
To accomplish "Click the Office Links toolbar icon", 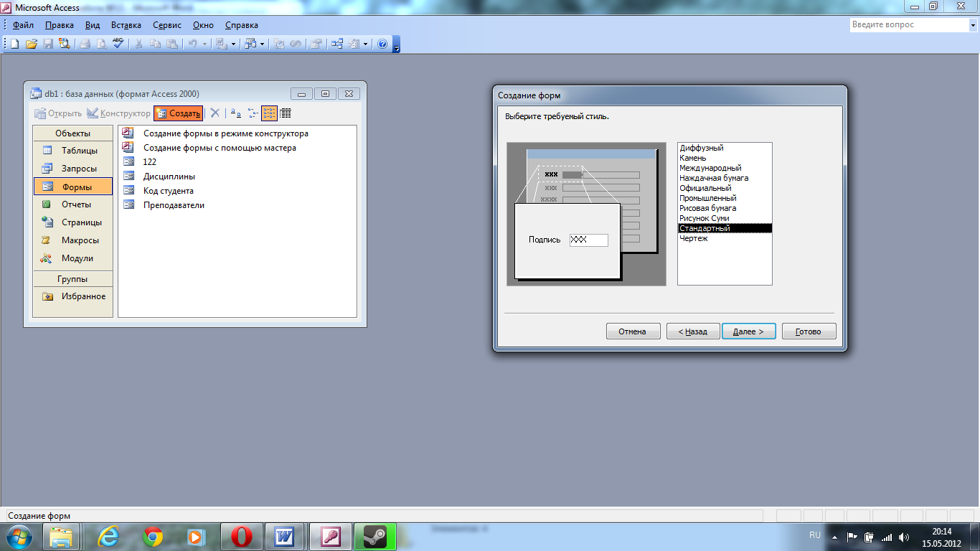I will click(x=221, y=44).
